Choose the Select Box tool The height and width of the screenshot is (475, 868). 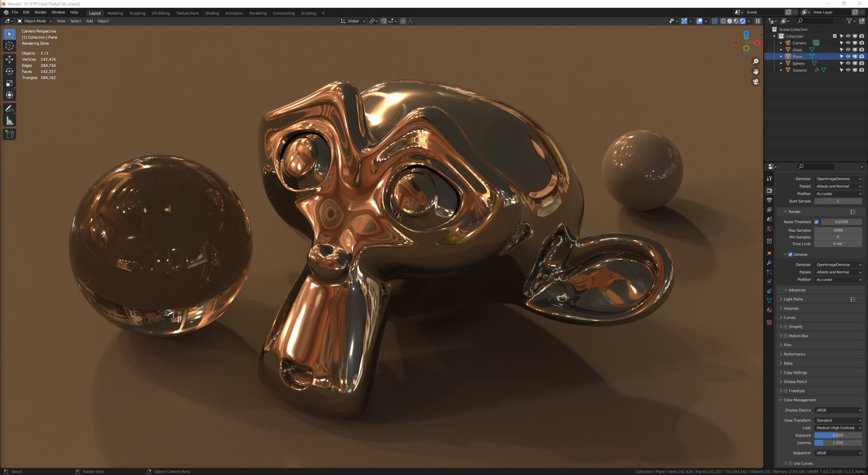pyautogui.click(x=9, y=34)
